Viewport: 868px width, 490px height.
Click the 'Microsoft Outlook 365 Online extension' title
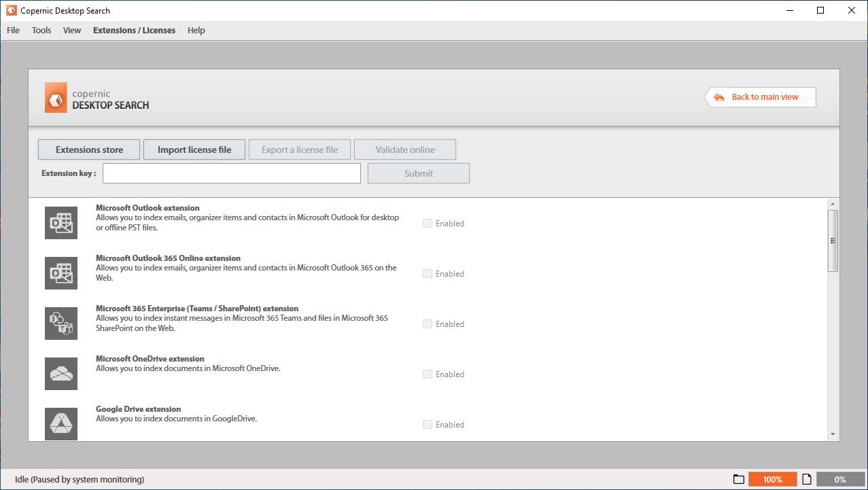[x=168, y=258]
